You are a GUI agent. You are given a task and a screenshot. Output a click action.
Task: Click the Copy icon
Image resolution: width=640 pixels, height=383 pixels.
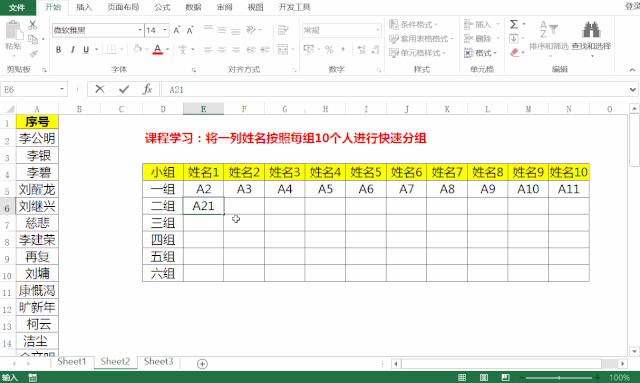[x=33, y=40]
